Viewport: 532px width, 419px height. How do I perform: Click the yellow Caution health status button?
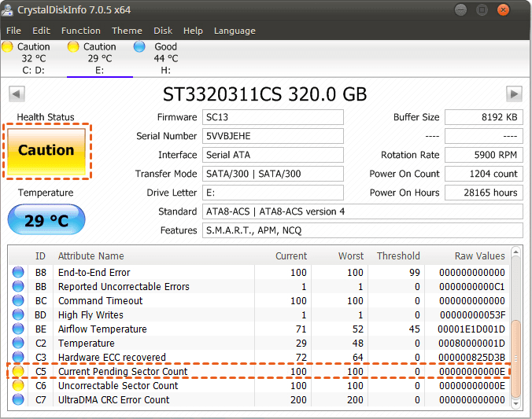46,151
